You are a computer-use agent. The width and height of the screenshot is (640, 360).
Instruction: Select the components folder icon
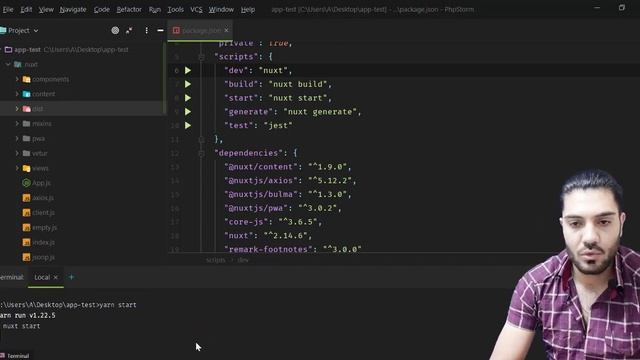pyautogui.click(x=27, y=79)
